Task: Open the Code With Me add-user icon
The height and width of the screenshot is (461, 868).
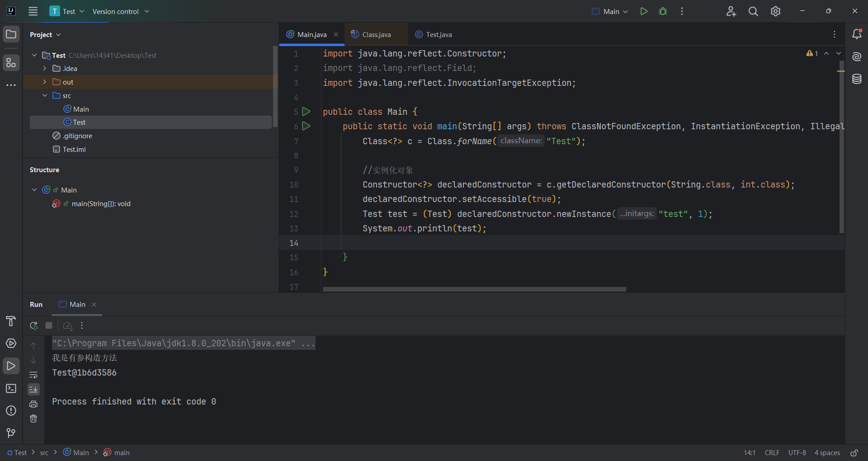Action: (731, 11)
